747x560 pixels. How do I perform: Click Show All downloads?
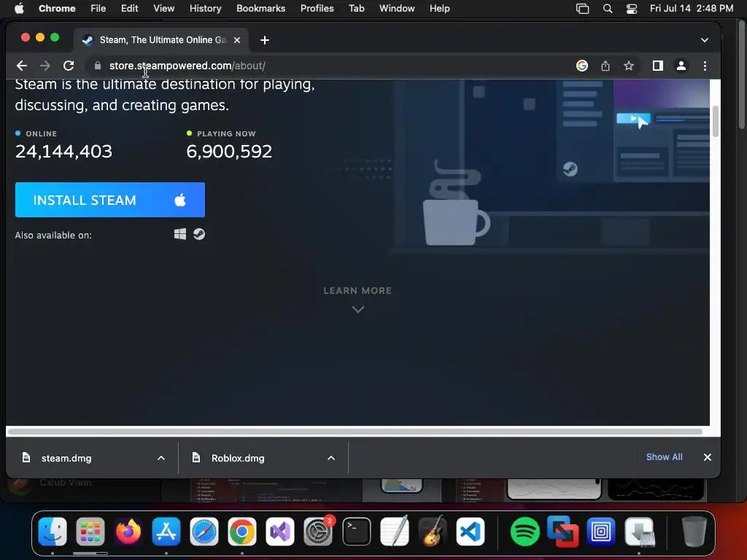point(664,457)
